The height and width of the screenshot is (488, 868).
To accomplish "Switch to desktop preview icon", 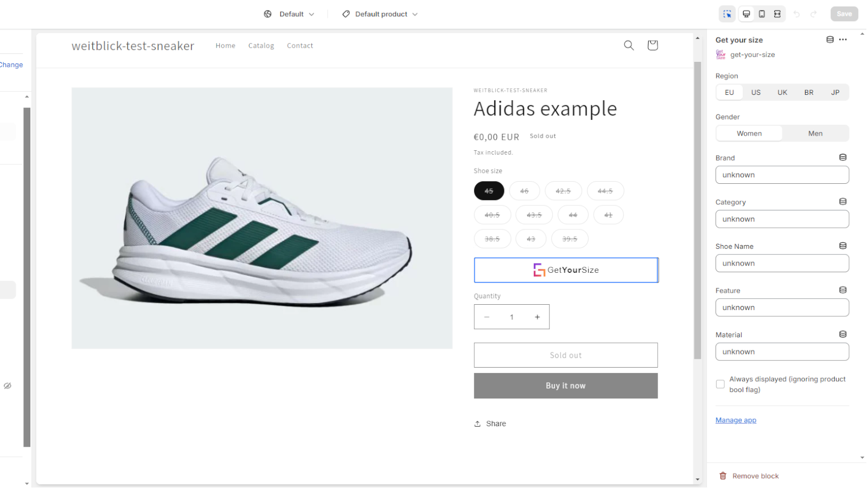I will tap(746, 14).
